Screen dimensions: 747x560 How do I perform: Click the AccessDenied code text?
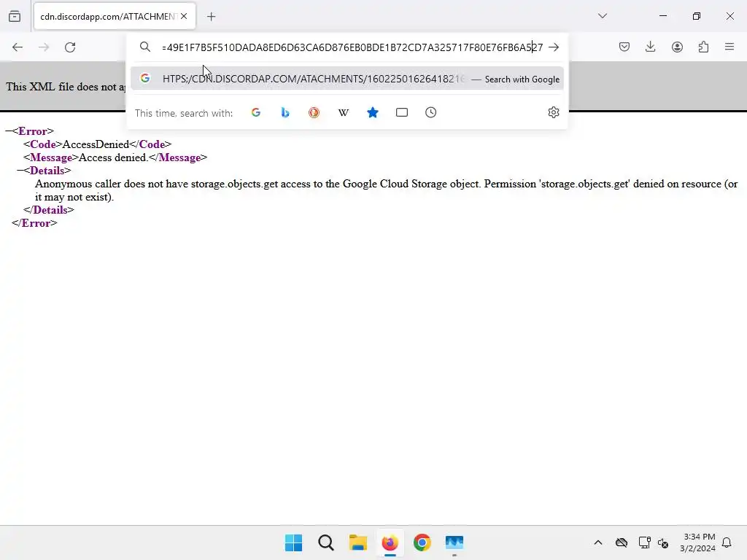pos(96,144)
